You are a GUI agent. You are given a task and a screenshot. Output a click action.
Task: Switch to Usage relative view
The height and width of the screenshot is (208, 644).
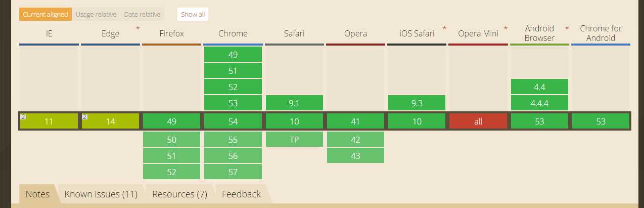point(96,14)
